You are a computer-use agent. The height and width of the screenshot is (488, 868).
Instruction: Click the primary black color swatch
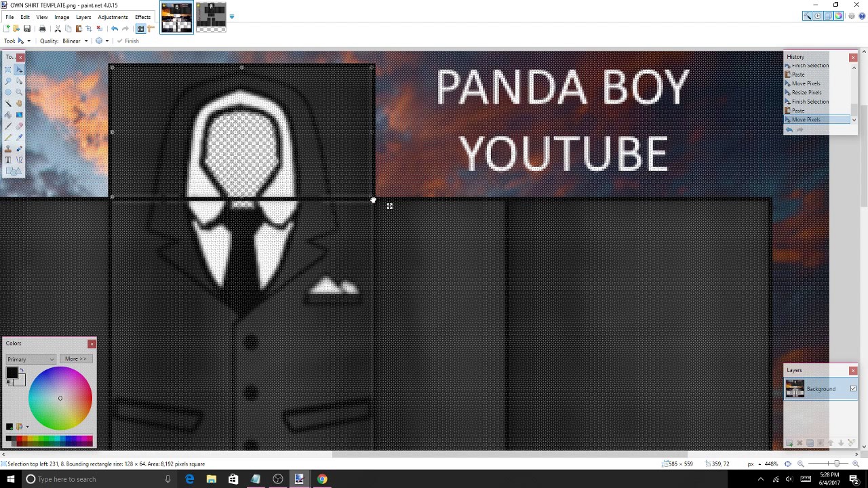pos(12,373)
